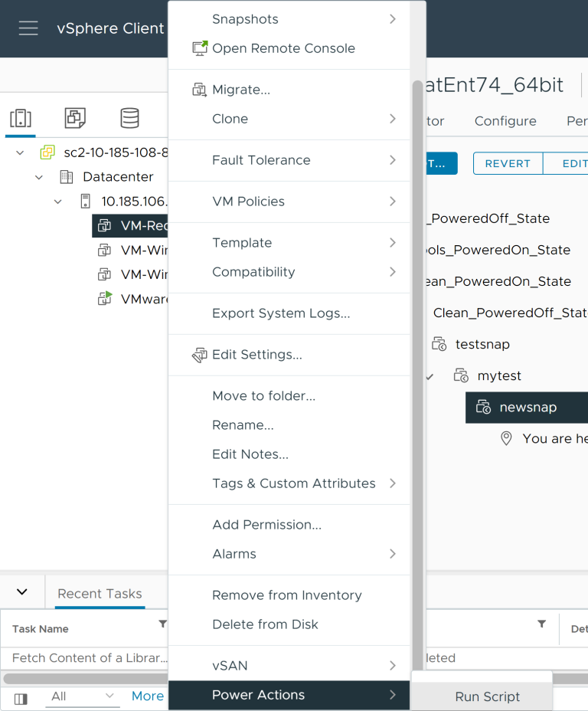588x711 pixels.
Task: Click the Migrate icon in the menu
Action: 200,90
